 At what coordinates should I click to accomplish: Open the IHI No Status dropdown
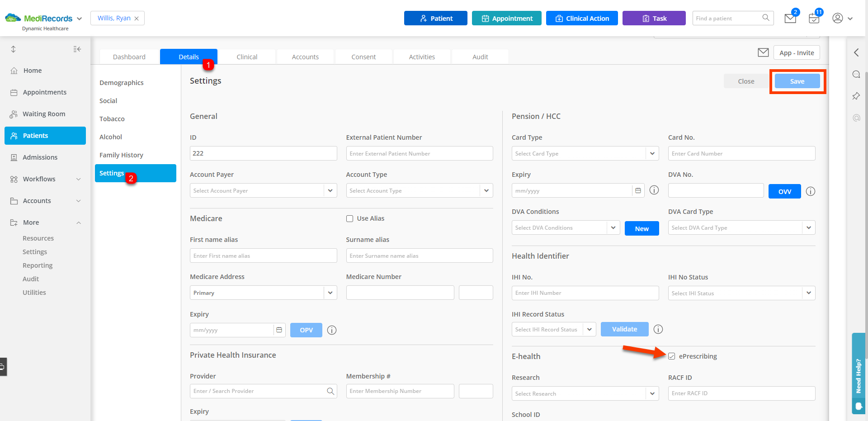(808, 293)
